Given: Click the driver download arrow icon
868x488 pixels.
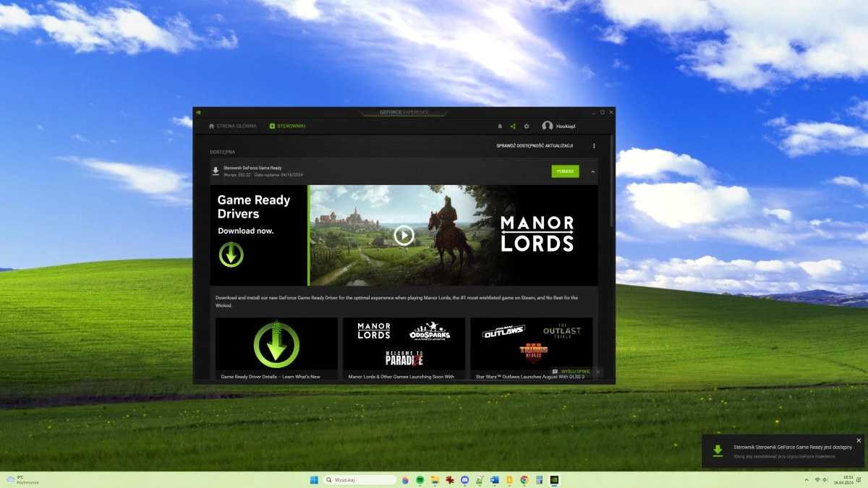Looking at the screenshot, I should pyautogui.click(x=216, y=171).
